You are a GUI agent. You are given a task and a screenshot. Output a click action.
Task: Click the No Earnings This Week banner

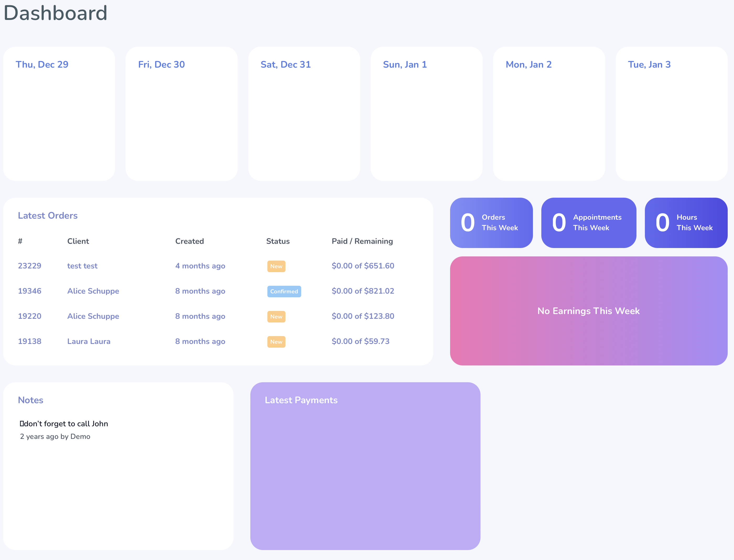click(x=588, y=311)
